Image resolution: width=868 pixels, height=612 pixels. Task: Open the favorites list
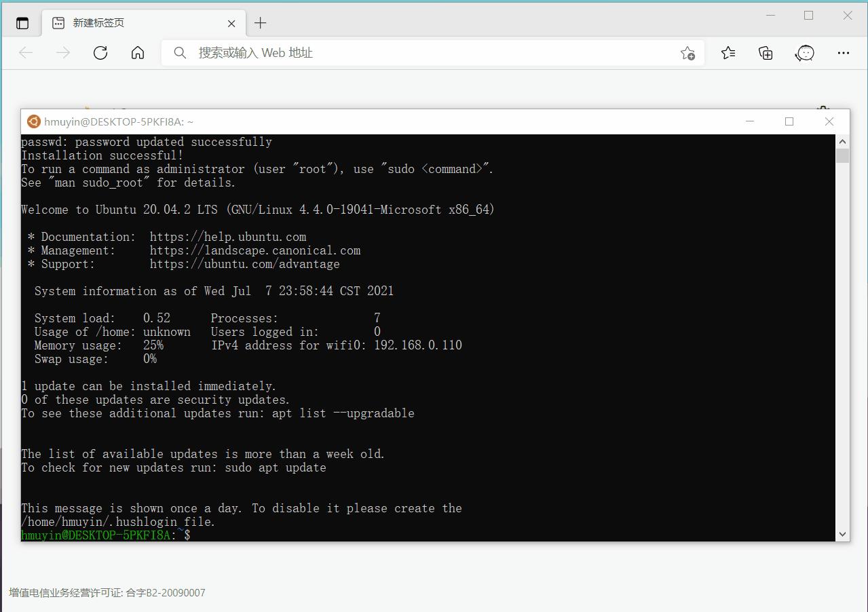728,52
